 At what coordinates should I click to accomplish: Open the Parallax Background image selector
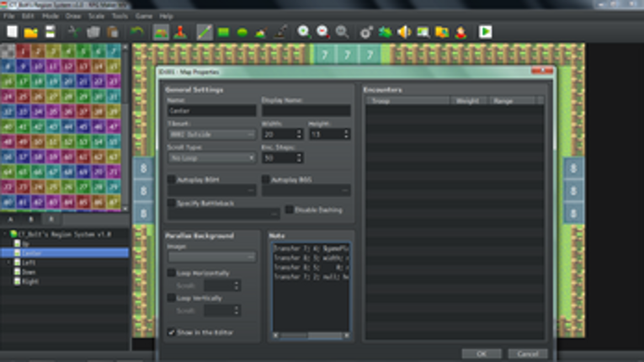(x=211, y=257)
